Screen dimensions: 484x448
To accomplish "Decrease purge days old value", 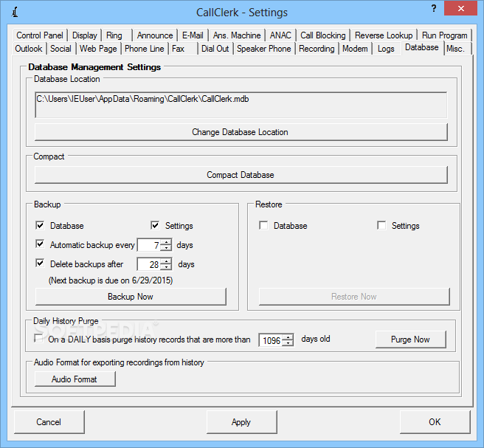I will [288, 343].
